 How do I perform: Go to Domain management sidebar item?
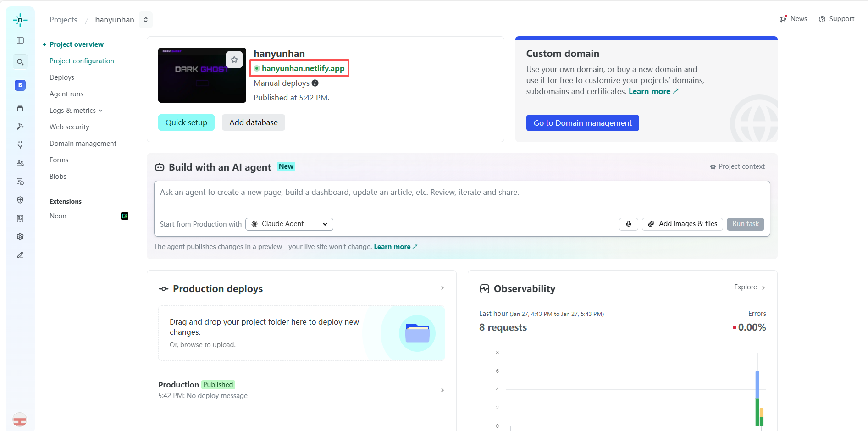point(83,144)
